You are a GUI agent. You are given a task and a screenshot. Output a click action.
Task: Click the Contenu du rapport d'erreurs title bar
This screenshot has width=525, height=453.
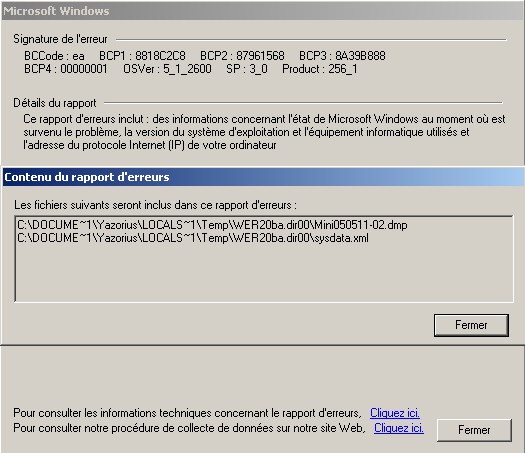[263, 177]
